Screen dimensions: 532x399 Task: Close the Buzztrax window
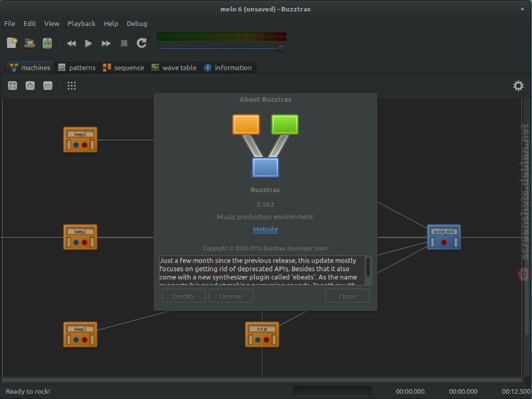[x=522, y=9]
